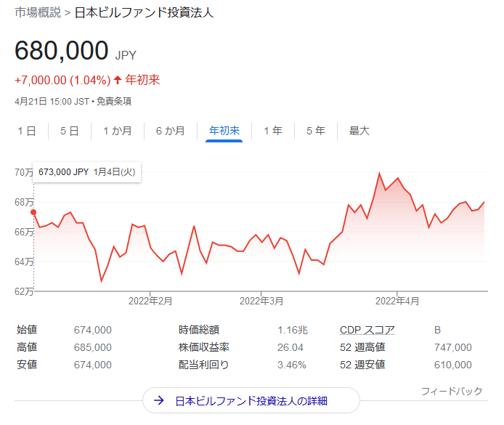Viewport: 504px width, 425px height.
Task: Select the 最大 range tab
Action: tap(359, 131)
